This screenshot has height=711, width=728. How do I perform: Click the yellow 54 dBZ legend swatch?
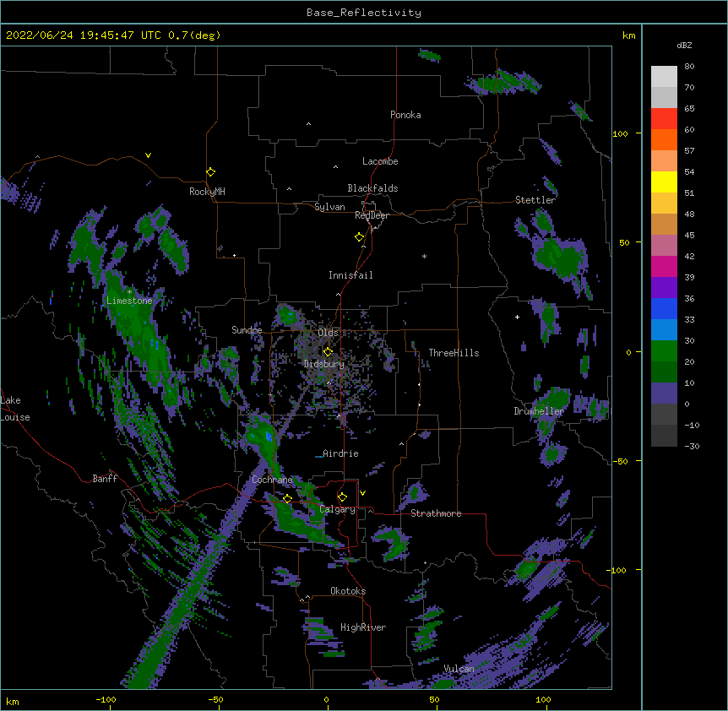coord(664,182)
